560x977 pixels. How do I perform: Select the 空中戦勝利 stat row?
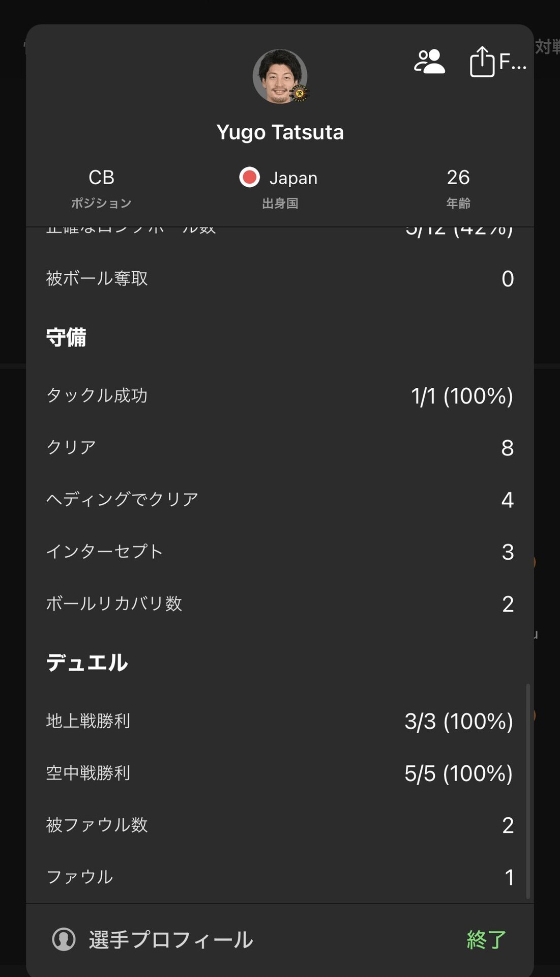280,773
